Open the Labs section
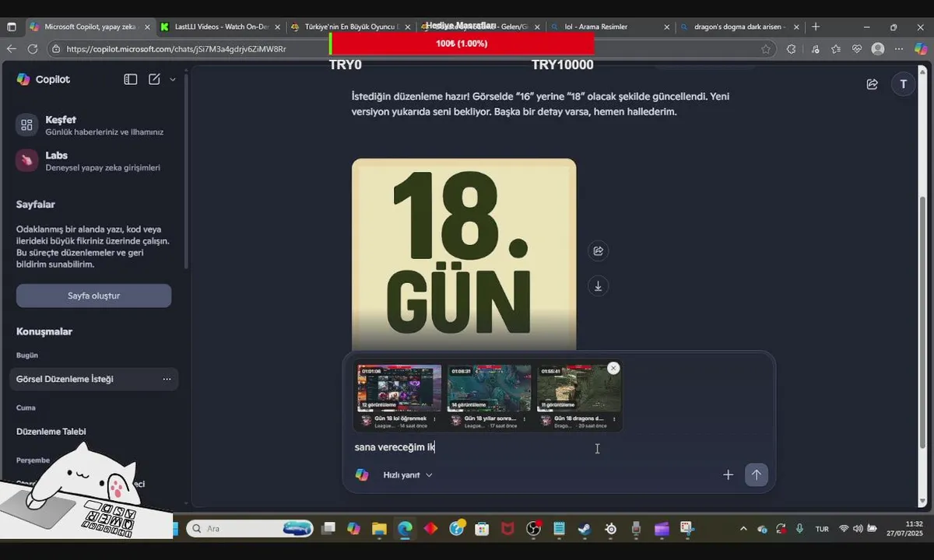 (x=93, y=161)
